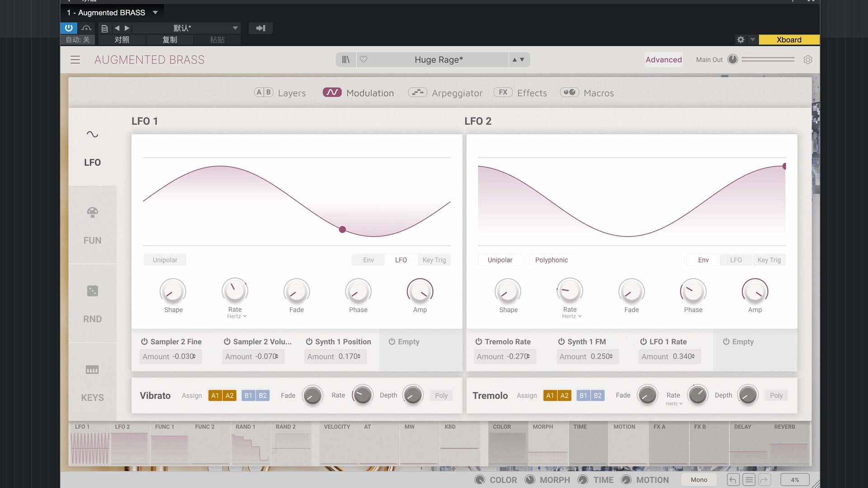Favorite the Huge Rage preset with heart icon
This screenshot has height=488, width=868.
[x=363, y=59]
